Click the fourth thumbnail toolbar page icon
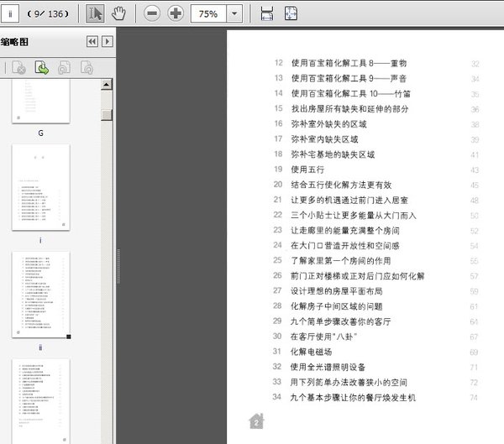 pos(87,67)
